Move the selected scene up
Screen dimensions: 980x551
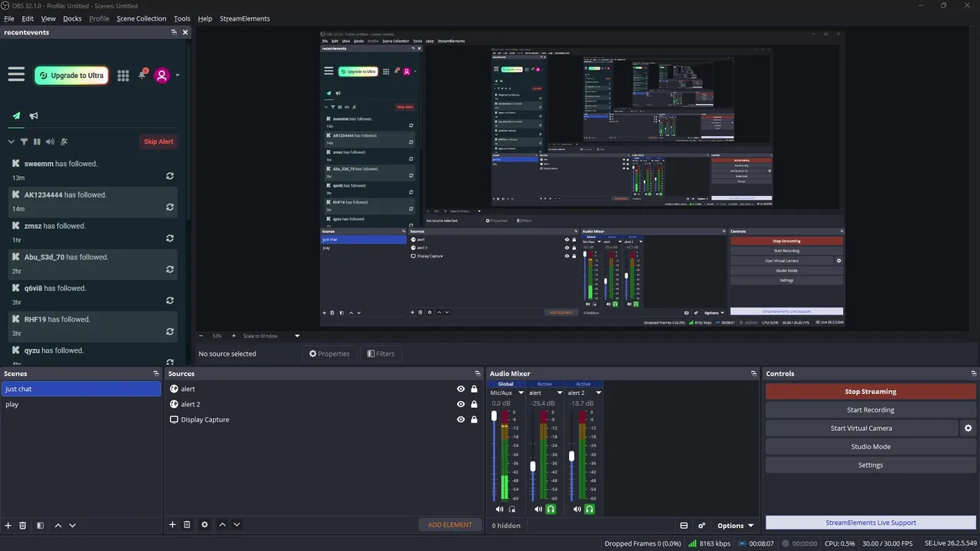[x=58, y=526]
